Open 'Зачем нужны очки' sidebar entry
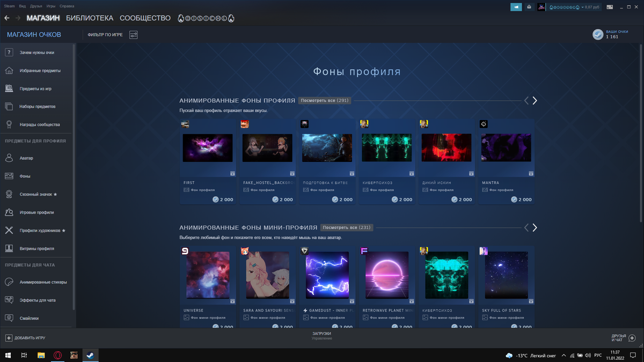Image resolution: width=644 pixels, height=362 pixels. [36, 53]
